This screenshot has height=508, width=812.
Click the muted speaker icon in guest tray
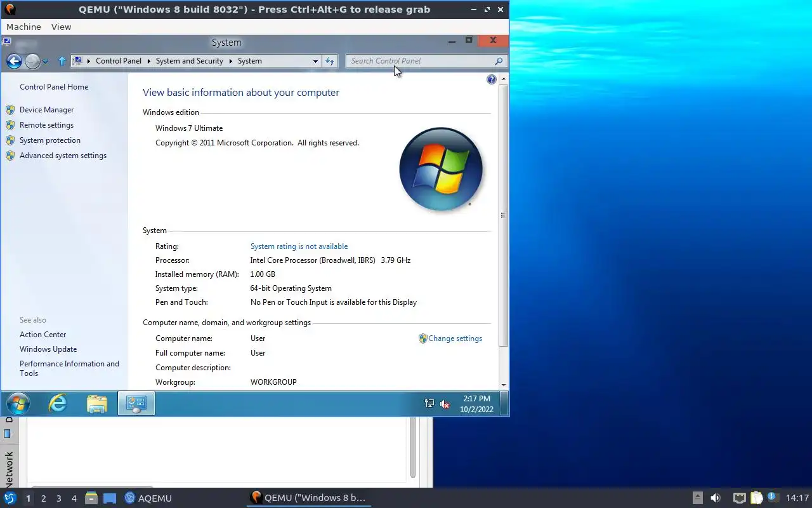445,404
